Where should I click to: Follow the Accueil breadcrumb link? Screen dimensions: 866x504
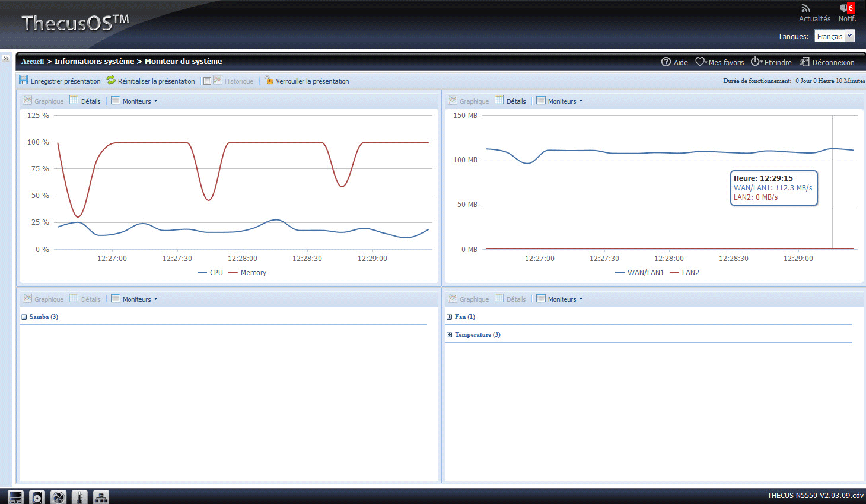click(33, 62)
